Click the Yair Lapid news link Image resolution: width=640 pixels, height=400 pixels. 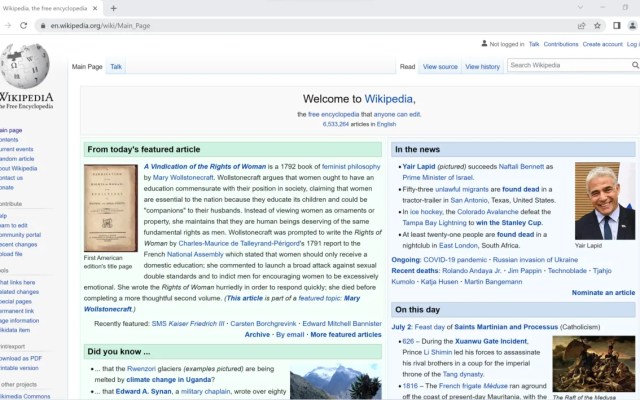click(419, 167)
